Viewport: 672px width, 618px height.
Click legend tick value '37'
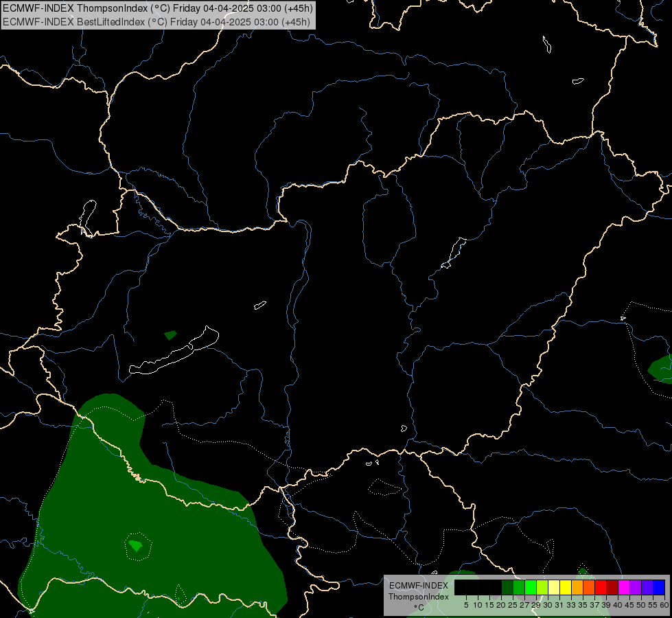click(x=594, y=605)
